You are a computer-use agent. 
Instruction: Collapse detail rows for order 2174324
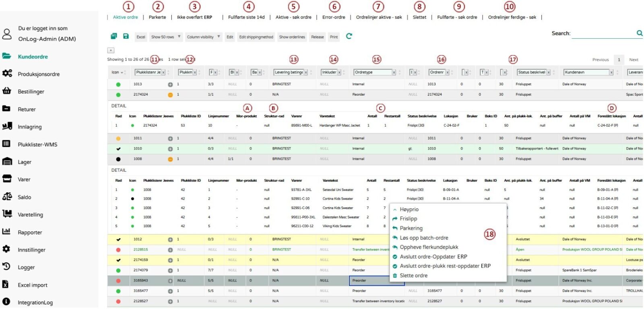tap(170, 95)
